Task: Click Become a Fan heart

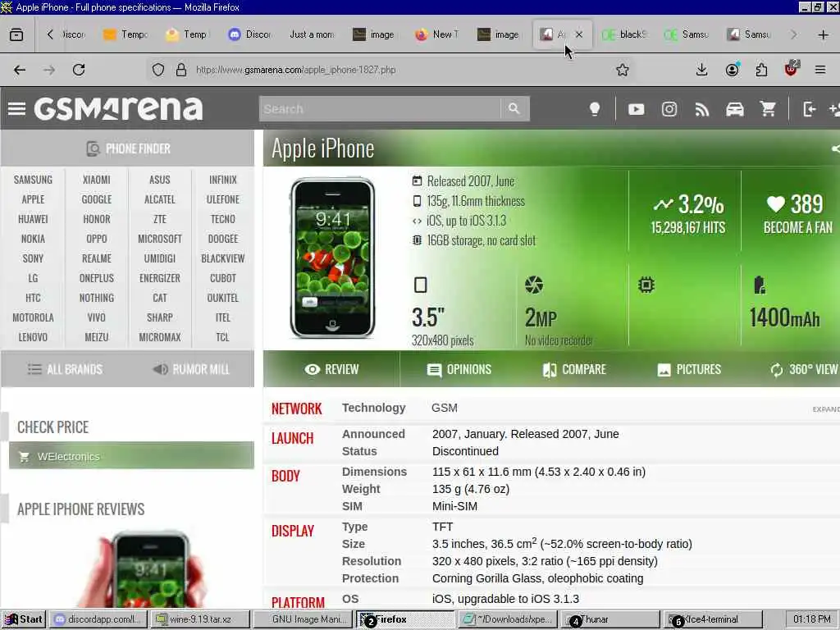Action: [x=797, y=214]
